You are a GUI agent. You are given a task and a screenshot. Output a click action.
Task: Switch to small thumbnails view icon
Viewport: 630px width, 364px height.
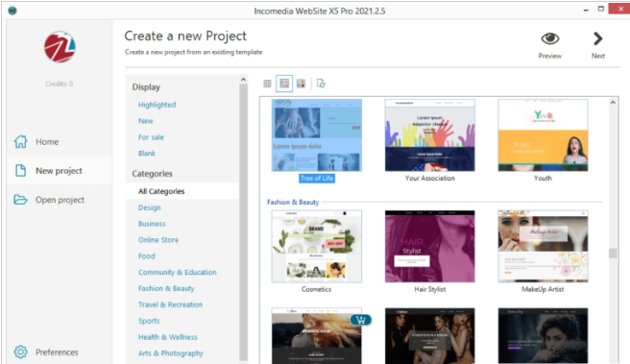pos(267,84)
